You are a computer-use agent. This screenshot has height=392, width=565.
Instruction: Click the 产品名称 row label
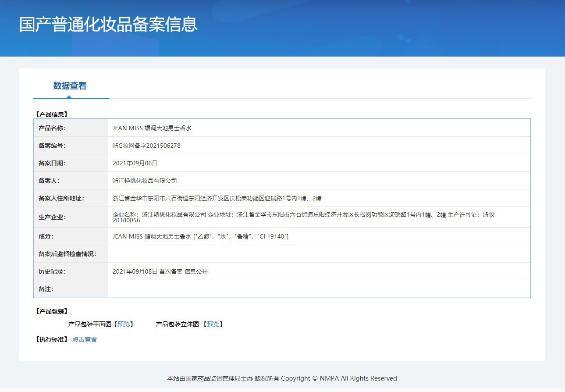coord(52,128)
